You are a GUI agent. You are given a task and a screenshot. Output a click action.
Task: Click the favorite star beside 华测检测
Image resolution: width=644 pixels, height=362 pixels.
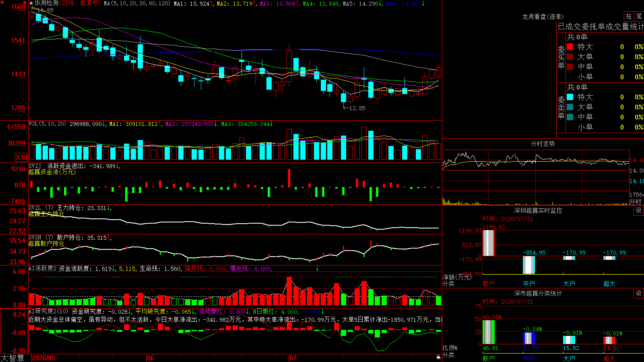coord(31,3)
